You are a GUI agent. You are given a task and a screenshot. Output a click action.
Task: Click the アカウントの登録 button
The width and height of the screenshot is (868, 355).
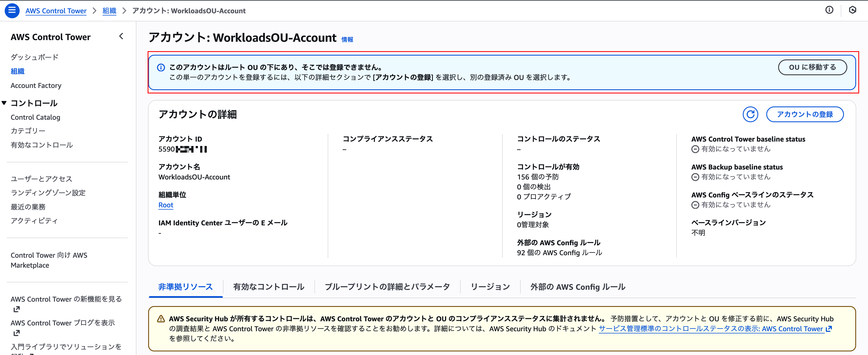(x=805, y=114)
